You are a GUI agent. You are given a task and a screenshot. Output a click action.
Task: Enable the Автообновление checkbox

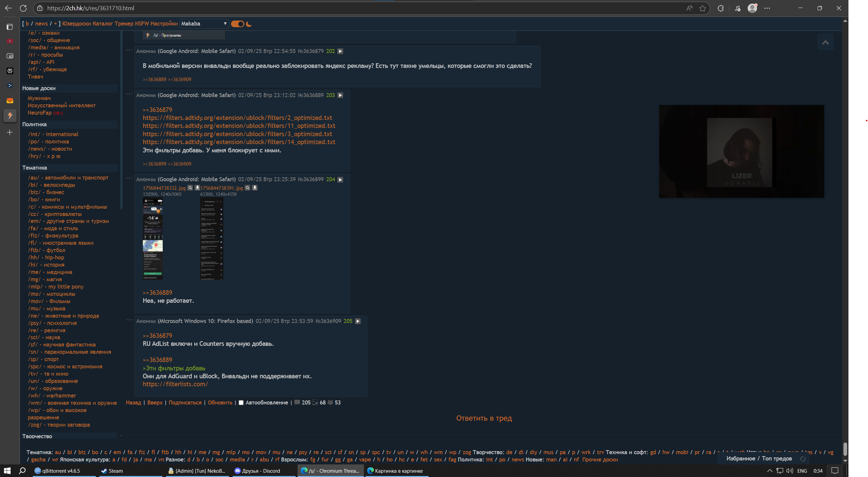[x=241, y=402]
